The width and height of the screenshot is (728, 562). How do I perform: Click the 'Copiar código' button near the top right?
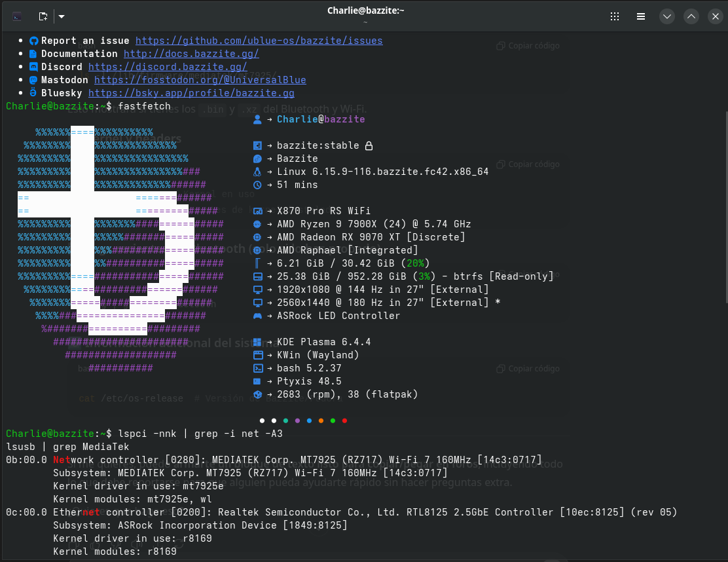528,45
